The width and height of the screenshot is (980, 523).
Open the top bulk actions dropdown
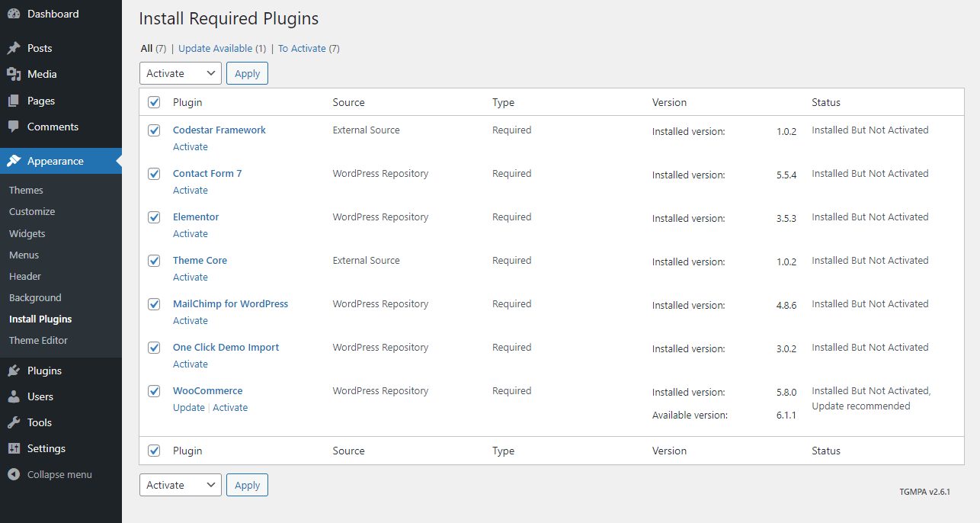point(181,73)
